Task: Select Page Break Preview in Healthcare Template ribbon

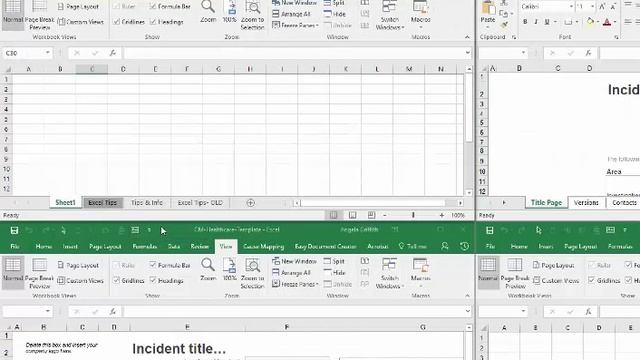Action: point(39,273)
